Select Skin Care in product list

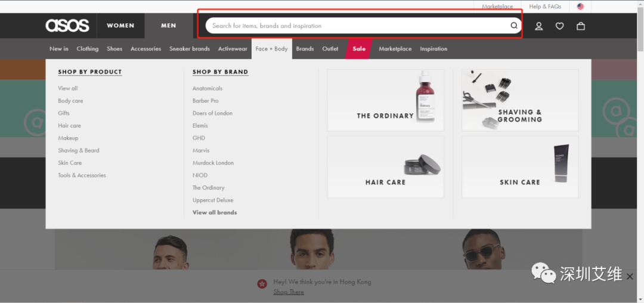point(70,163)
